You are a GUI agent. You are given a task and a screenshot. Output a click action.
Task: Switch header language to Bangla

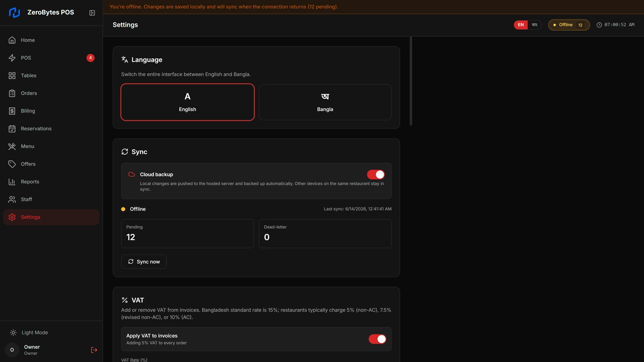click(535, 25)
